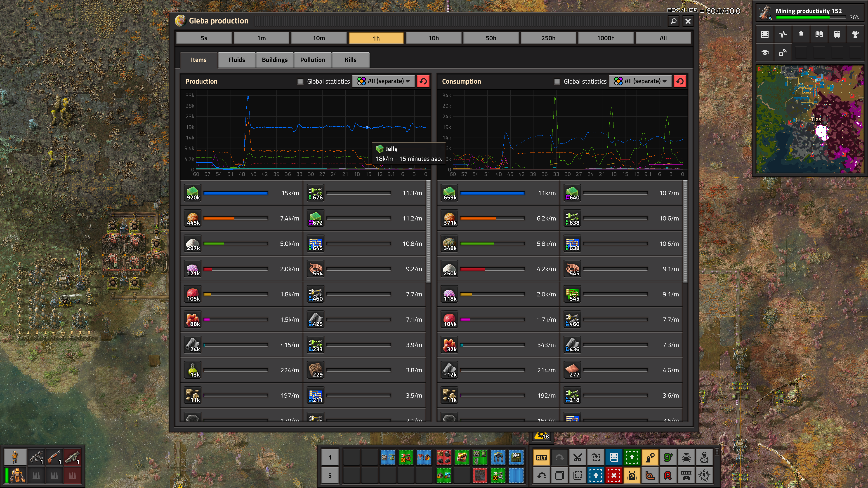Open the shortcut bar three-dot menu
This screenshot has height=488, width=868.
(717, 452)
